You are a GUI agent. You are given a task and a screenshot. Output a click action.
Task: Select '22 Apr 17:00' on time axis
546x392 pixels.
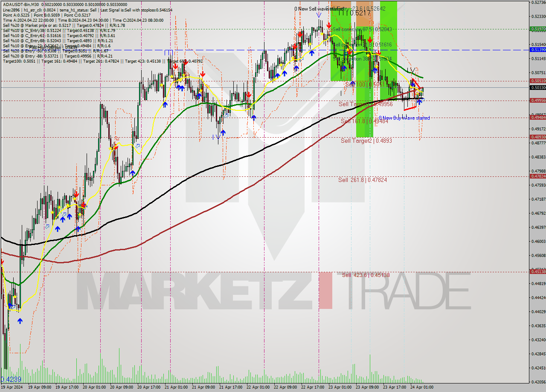[313, 387]
